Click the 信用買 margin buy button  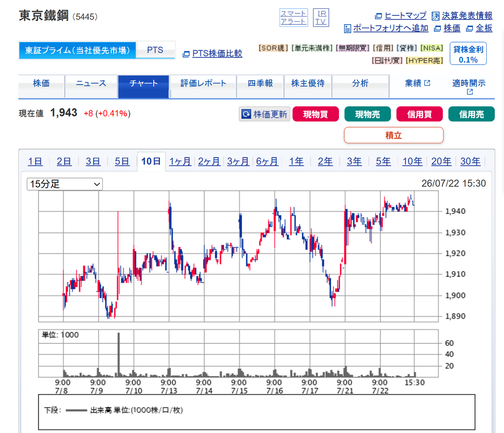(420, 114)
